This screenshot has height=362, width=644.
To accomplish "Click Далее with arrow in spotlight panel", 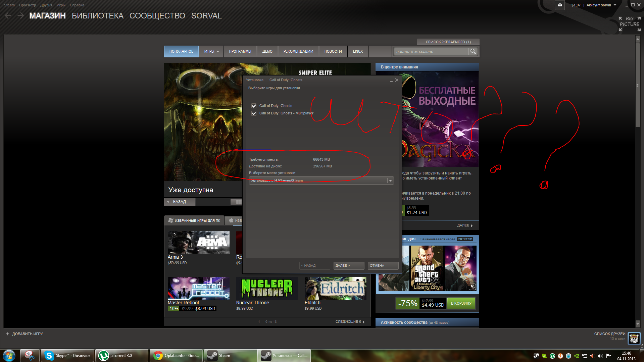I will (x=465, y=225).
